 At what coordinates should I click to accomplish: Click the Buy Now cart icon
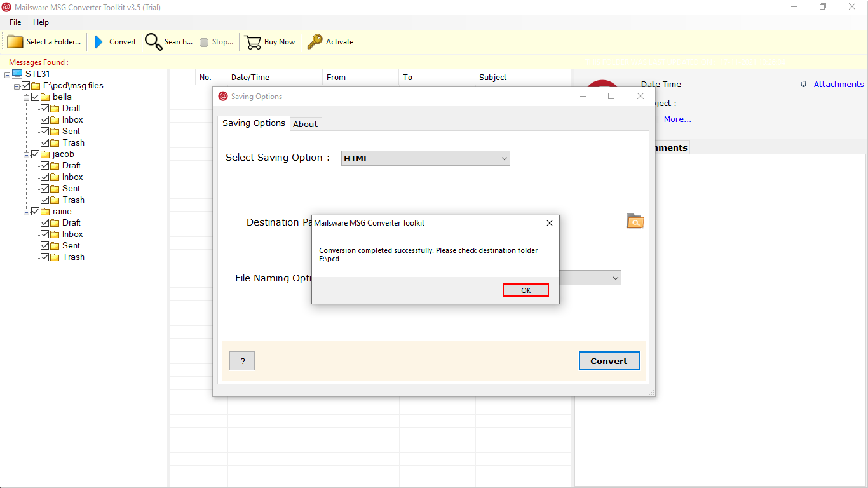[x=253, y=42]
